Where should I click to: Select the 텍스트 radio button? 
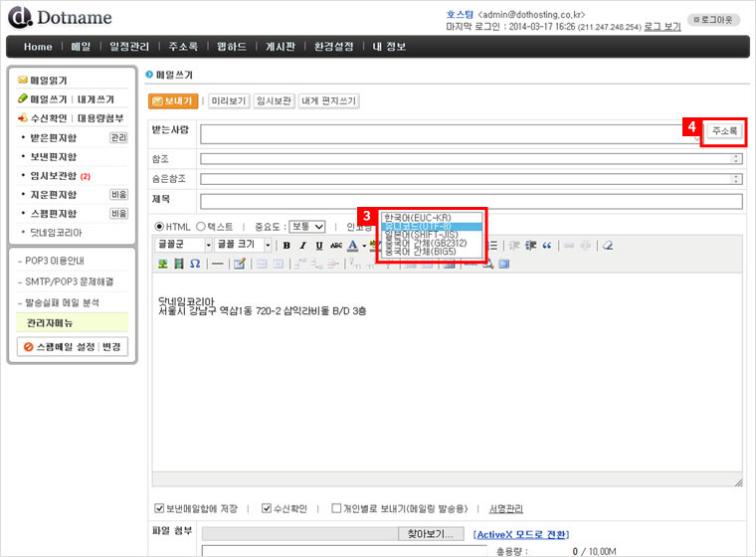tap(200, 227)
